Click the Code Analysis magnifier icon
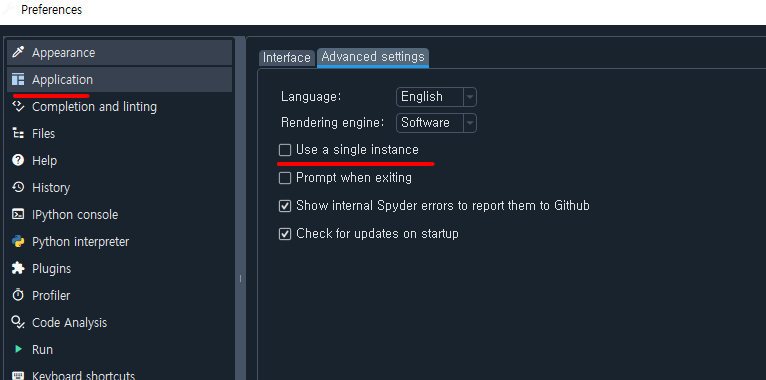Screen dimensions: 766x380 (18, 322)
